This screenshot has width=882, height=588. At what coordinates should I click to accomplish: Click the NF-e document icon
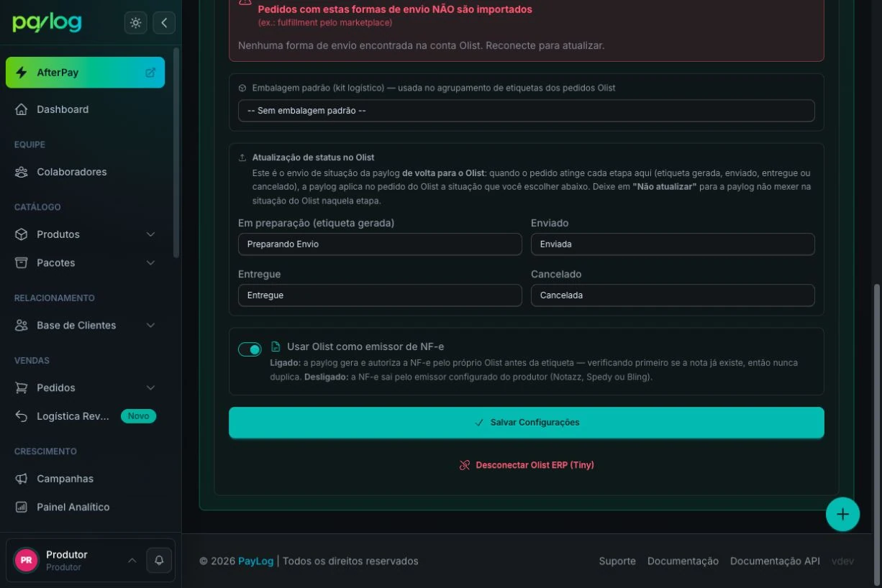tap(276, 346)
